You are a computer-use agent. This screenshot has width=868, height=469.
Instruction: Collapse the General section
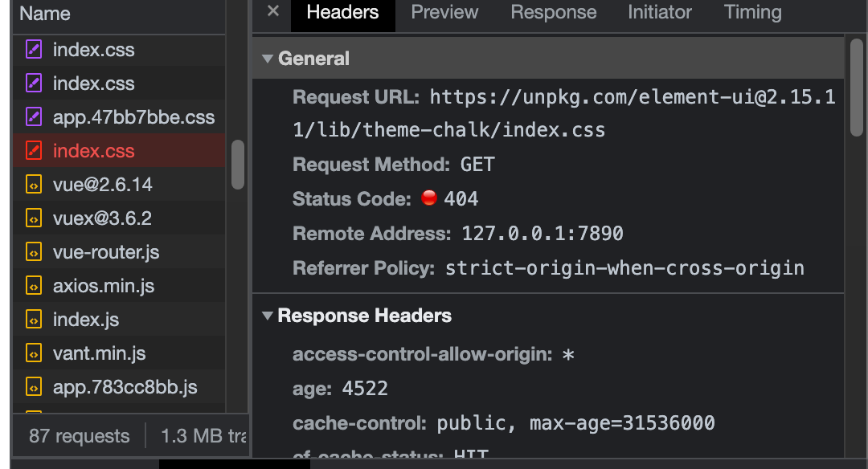point(267,58)
